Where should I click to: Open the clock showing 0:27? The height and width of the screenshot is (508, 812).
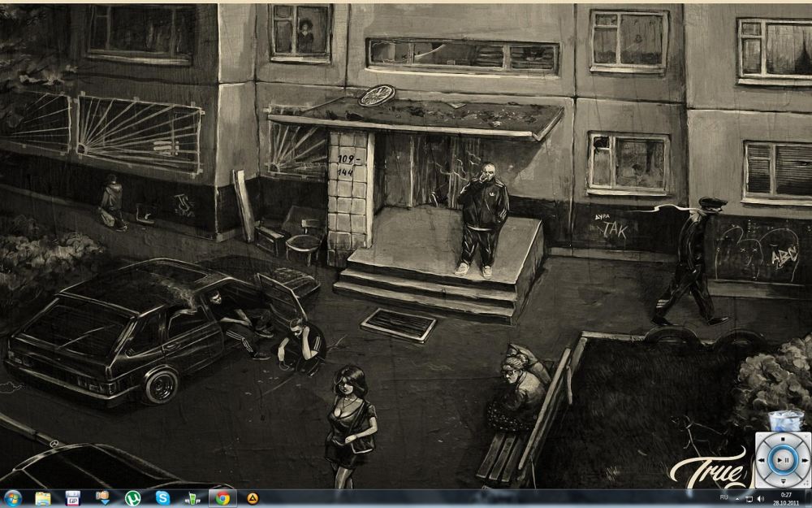tap(786, 499)
